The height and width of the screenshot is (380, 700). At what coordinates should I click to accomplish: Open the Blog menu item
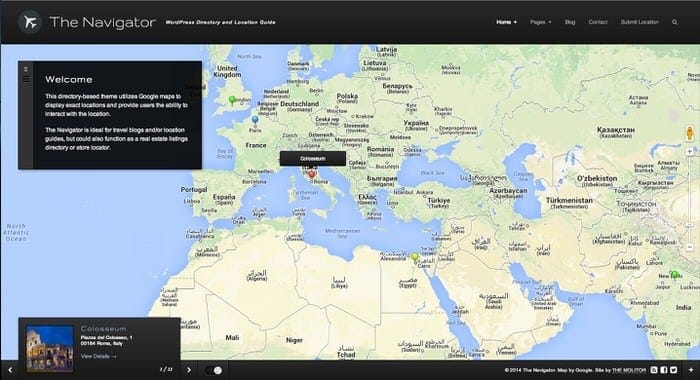570,22
